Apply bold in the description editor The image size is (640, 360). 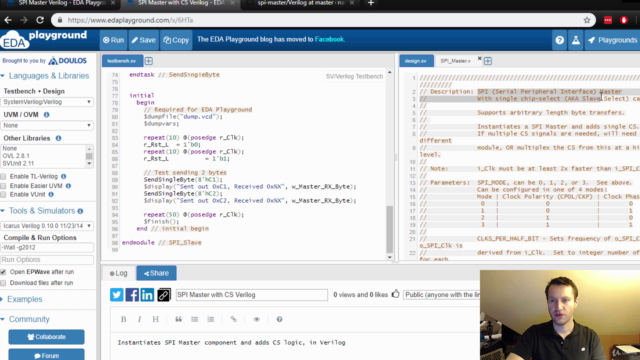click(124, 319)
